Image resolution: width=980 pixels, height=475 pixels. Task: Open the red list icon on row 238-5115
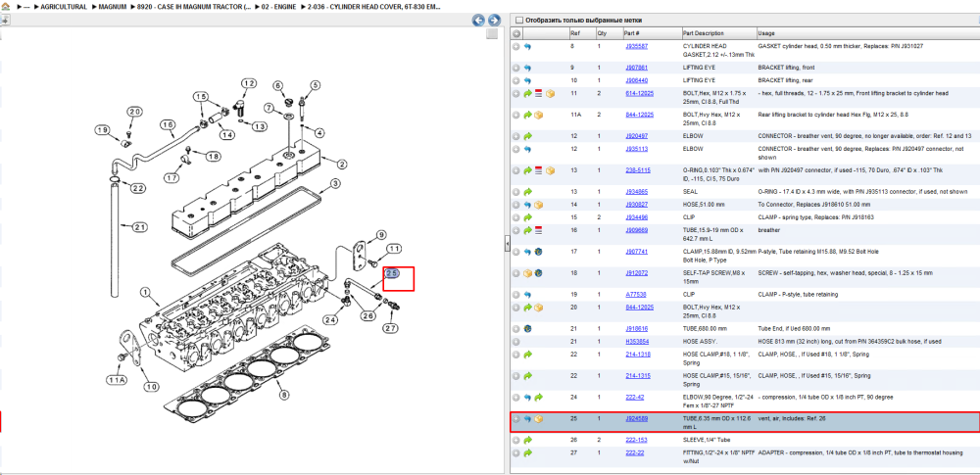tap(539, 170)
